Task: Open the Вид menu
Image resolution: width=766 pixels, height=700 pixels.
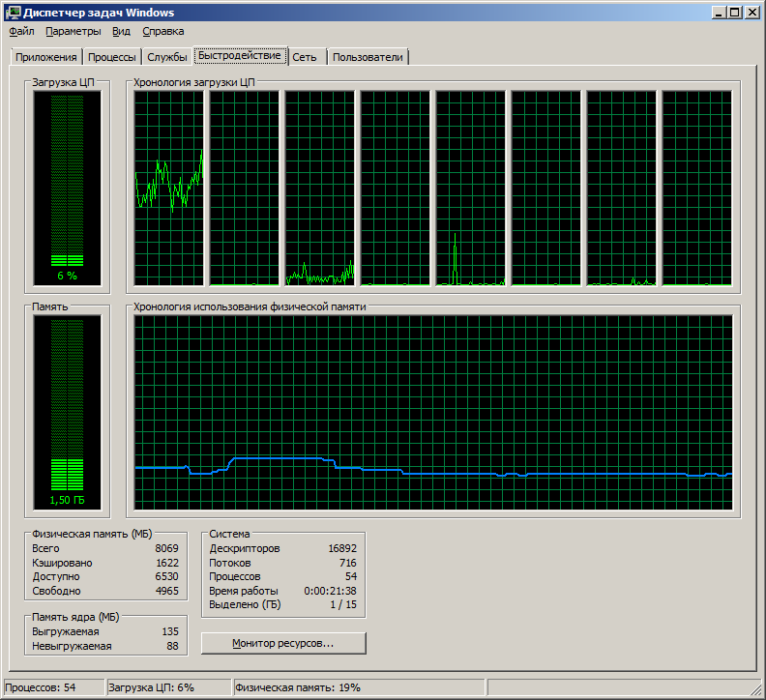Action: click(x=121, y=31)
